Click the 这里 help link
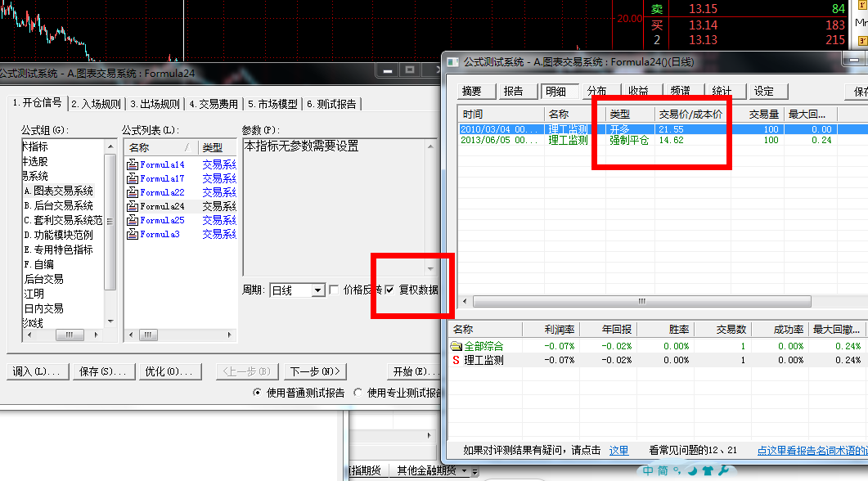This screenshot has height=481, width=868. 619,451
